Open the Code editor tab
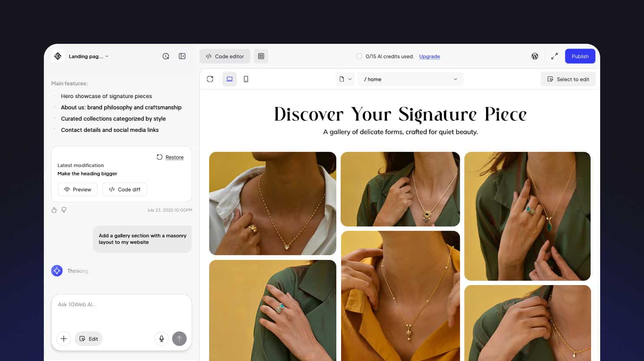Screen dimensions: 644x361 pyautogui.click(x=225, y=56)
